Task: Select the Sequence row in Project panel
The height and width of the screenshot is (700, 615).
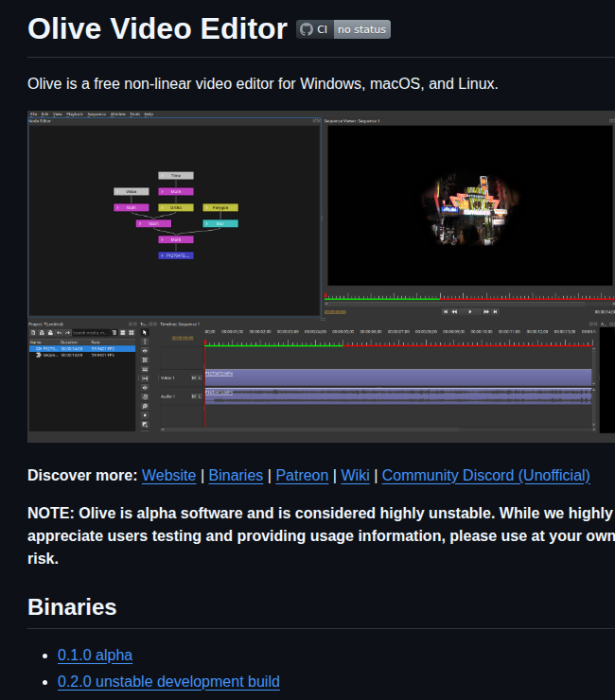Action: click(x=82, y=355)
